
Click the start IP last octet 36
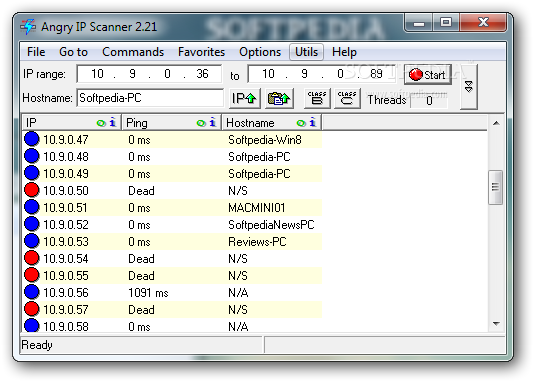click(202, 74)
